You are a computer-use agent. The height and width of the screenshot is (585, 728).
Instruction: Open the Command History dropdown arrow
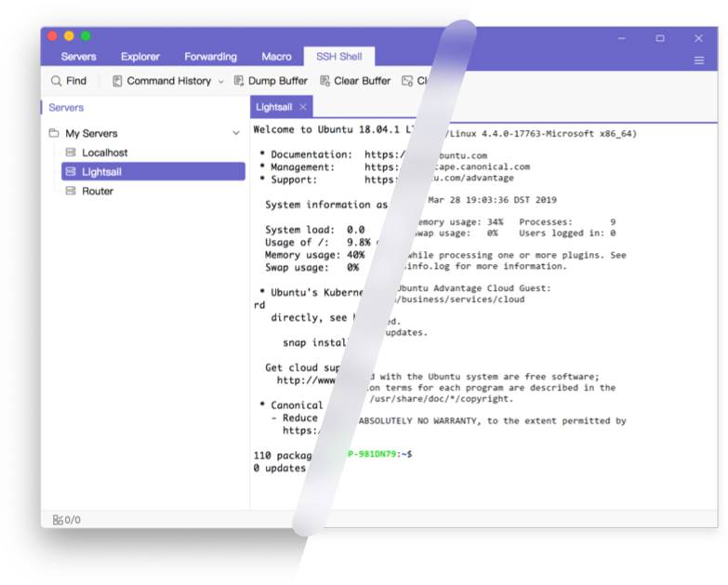point(221,82)
